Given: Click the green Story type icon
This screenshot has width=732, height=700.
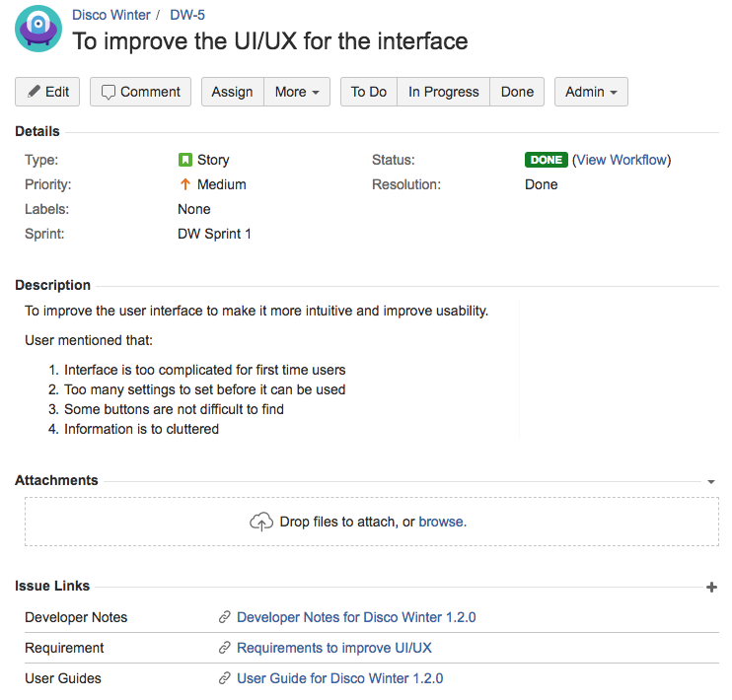Looking at the screenshot, I should click(184, 160).
